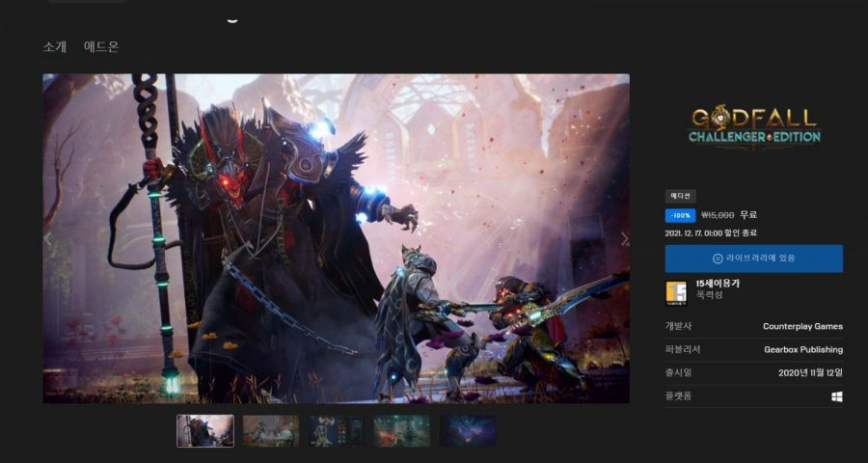Open the Gearbox Publishing publisher link
The width and height of the screenshot is (868, 463).
point(803,349)
